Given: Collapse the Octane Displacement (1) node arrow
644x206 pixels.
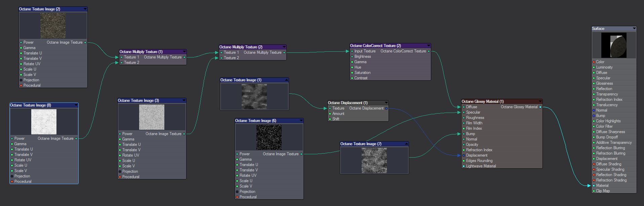Looking at the screenshot, I should point(386,103).
